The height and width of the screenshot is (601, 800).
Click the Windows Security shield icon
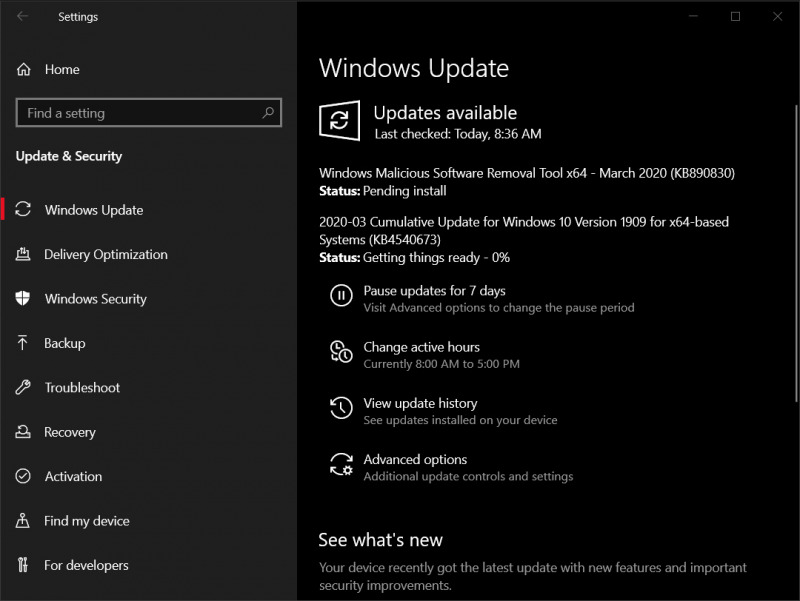[x=23, y=298]
